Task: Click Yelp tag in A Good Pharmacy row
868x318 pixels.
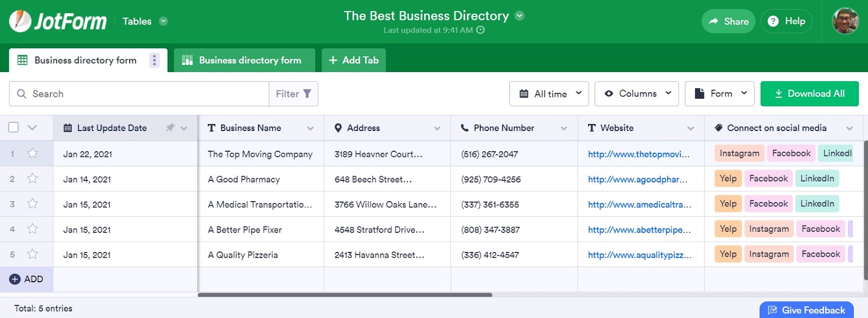Action: tap(728, 178)
